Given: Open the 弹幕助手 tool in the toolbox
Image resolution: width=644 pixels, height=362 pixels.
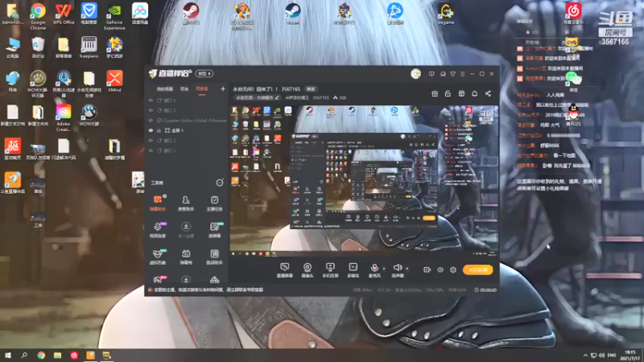Looking at the screenshot, I should pyautogui.click(x=158, y=203).
